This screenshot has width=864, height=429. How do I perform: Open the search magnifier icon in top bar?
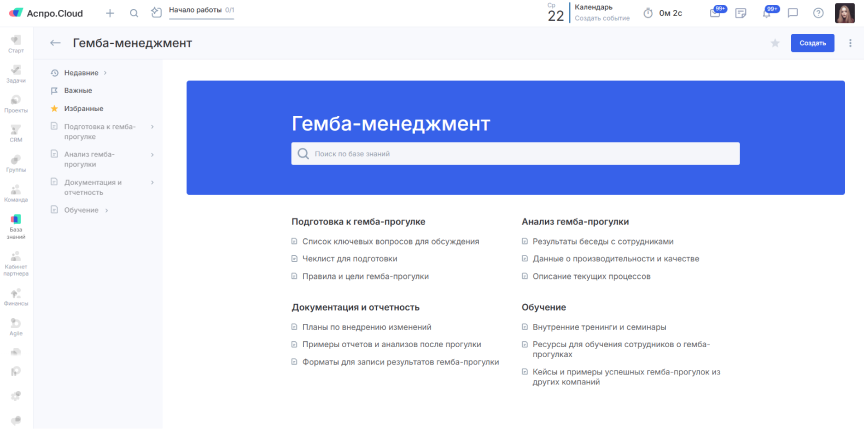(134, 13)
